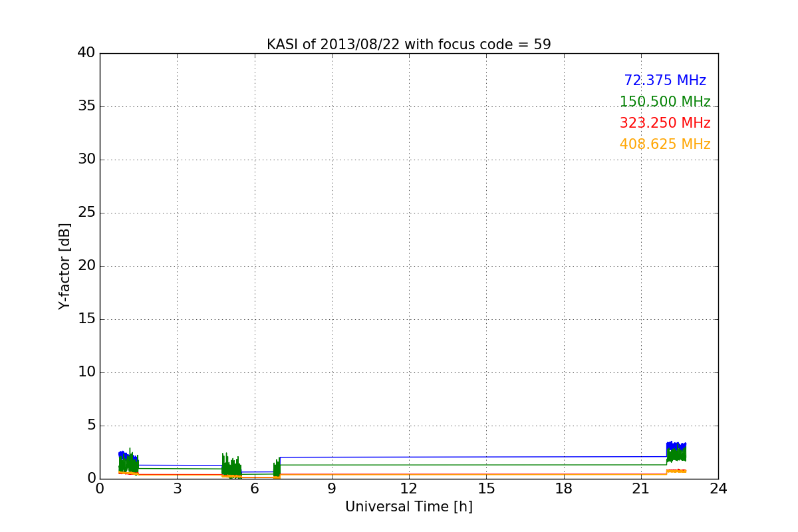Click the x-axis tick label '12'
Screen dimensions: 798x532
[x=409, y=489]
